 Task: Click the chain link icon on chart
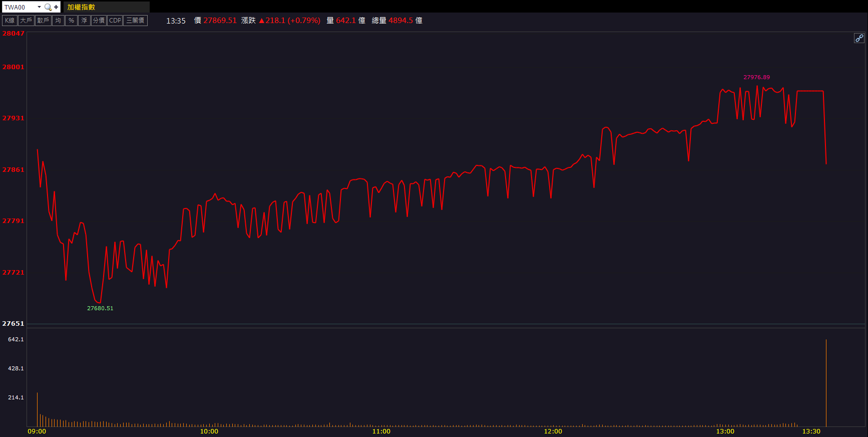[x=859, y=38]
